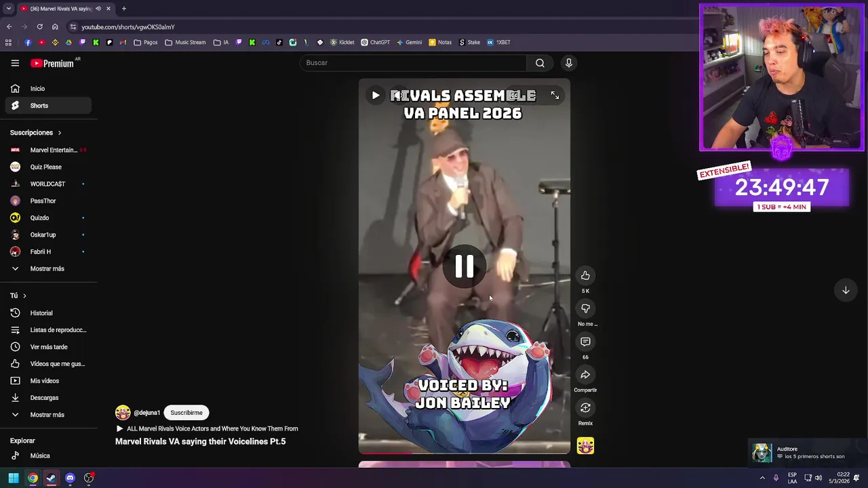Open the linked ALL Marvel Rivals Voice Actors video
This screenshot has width=868, height=488.
[207, 428]
